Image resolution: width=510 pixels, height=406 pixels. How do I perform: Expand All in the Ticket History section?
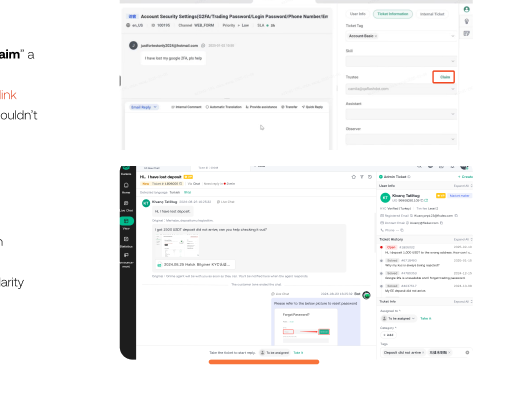[x=463, y=239]
